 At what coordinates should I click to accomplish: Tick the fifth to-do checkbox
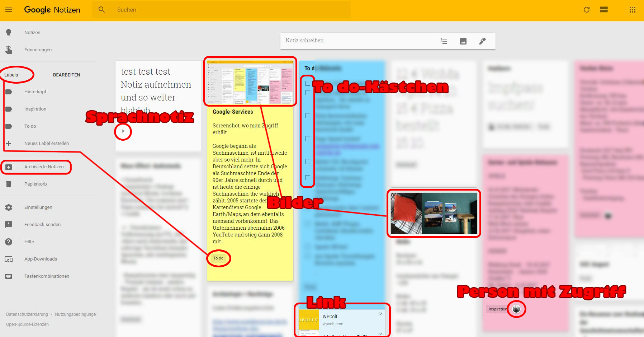[x=308, y=162]
